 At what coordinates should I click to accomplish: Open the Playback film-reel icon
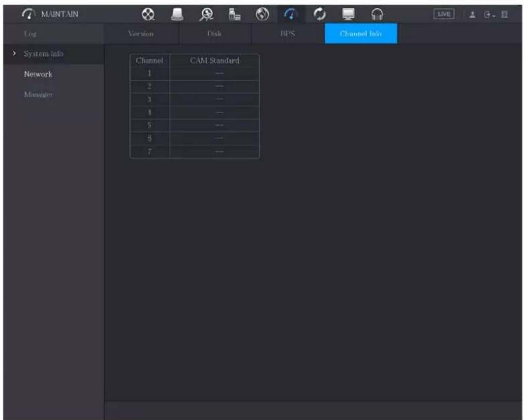(148, 14)
